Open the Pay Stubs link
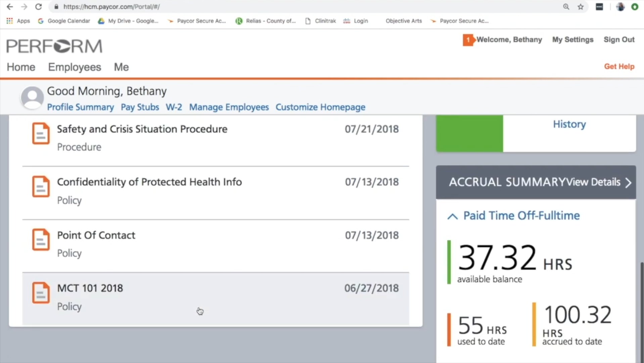 coord(140,107)
